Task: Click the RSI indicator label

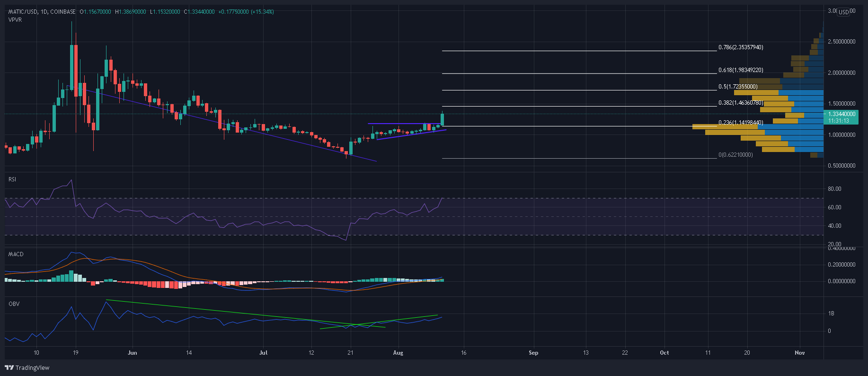Action: [x=12, y=179]
